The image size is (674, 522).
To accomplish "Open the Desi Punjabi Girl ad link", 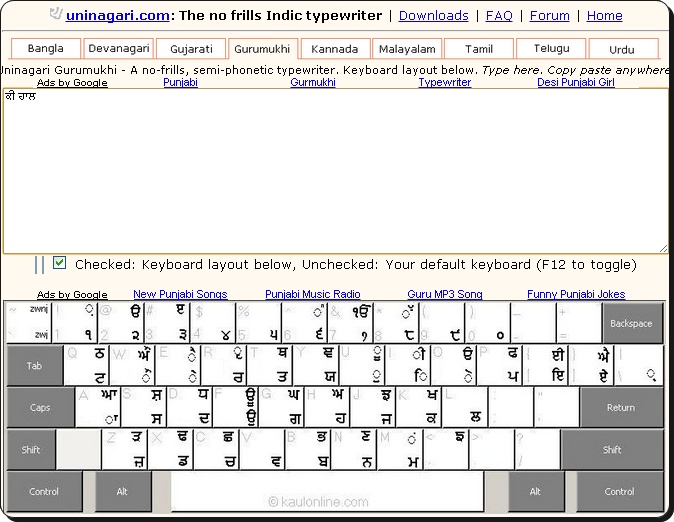I will pos(576,82).
